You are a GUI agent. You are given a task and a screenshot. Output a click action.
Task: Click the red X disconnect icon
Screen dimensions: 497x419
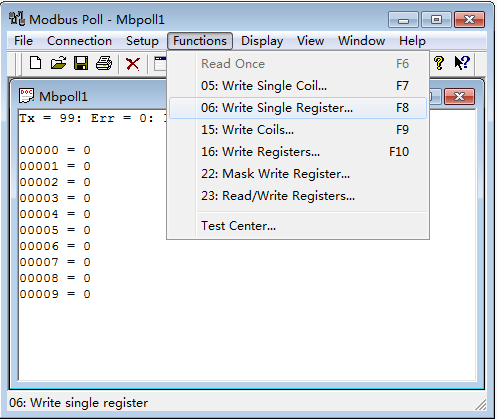133,64
